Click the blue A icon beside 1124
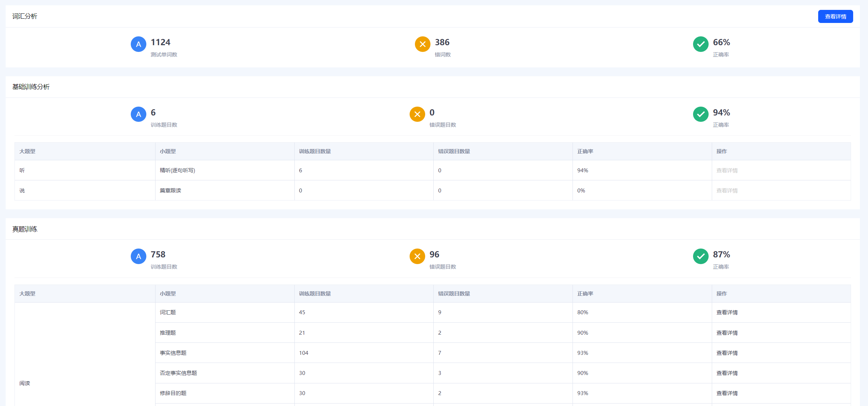This screenshot has width=868, height=406. click(x=139, y=44)
